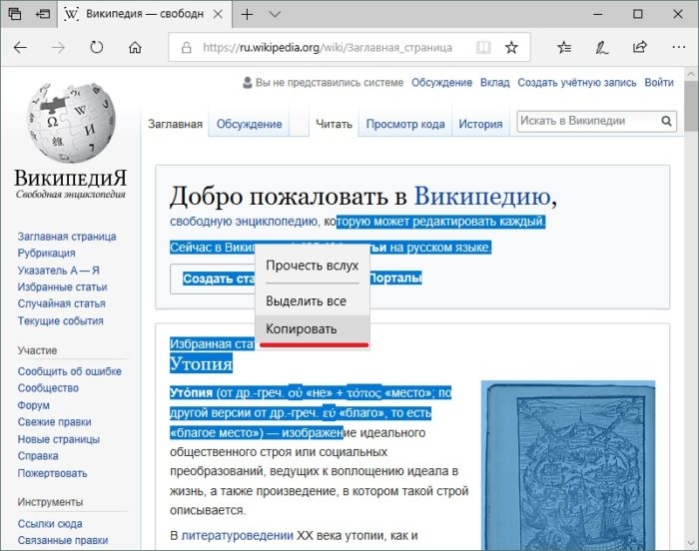
Task: Add notes with pen icon
Action: (x=602, y=47)
